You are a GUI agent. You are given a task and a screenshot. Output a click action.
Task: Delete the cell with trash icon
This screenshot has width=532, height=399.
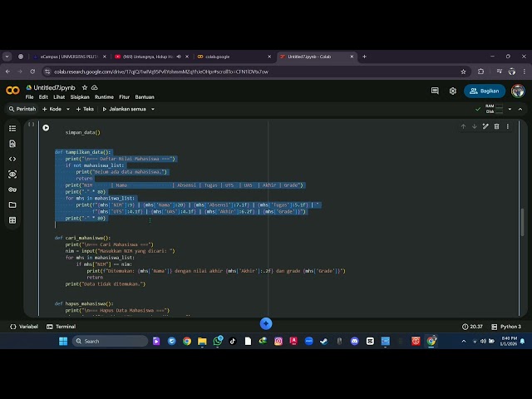pos(497,126)
